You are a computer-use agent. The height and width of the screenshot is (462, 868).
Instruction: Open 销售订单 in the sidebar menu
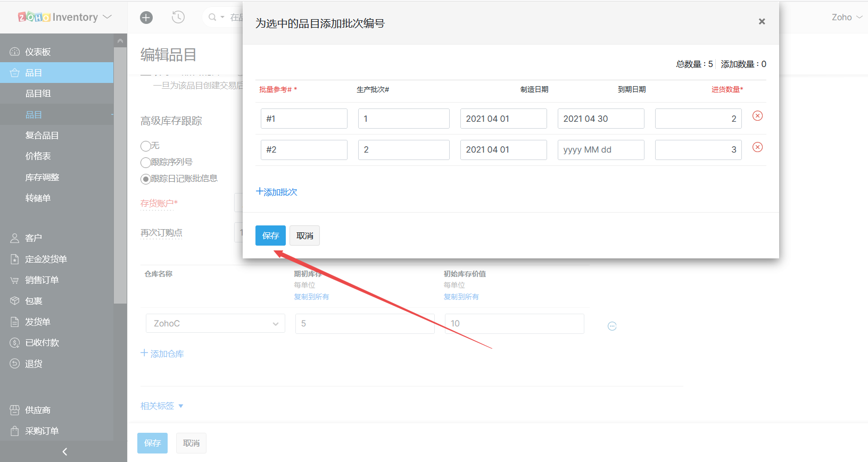coord(42,280)
